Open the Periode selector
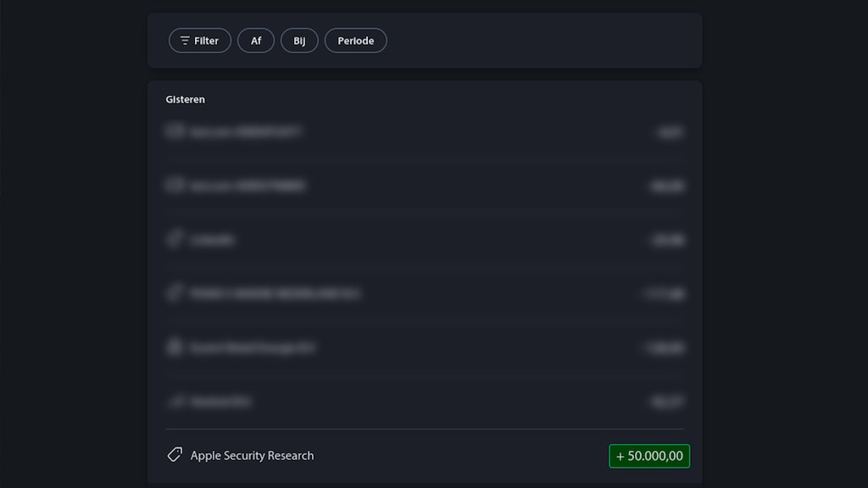The width and height of the screenshot is (868, 488). click(355, 41)
